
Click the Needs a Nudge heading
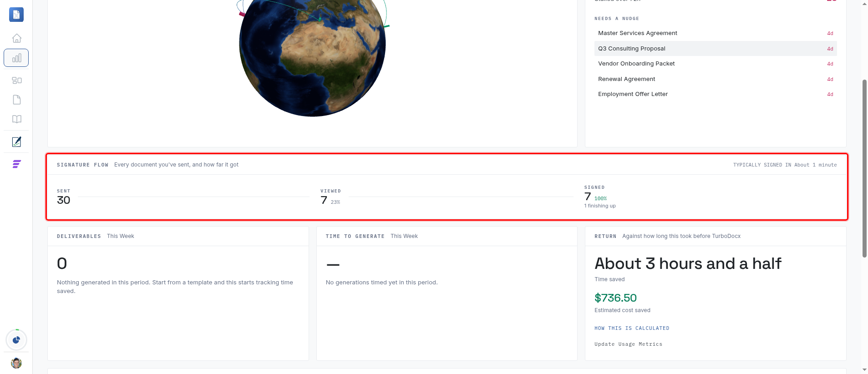point(617,19)
